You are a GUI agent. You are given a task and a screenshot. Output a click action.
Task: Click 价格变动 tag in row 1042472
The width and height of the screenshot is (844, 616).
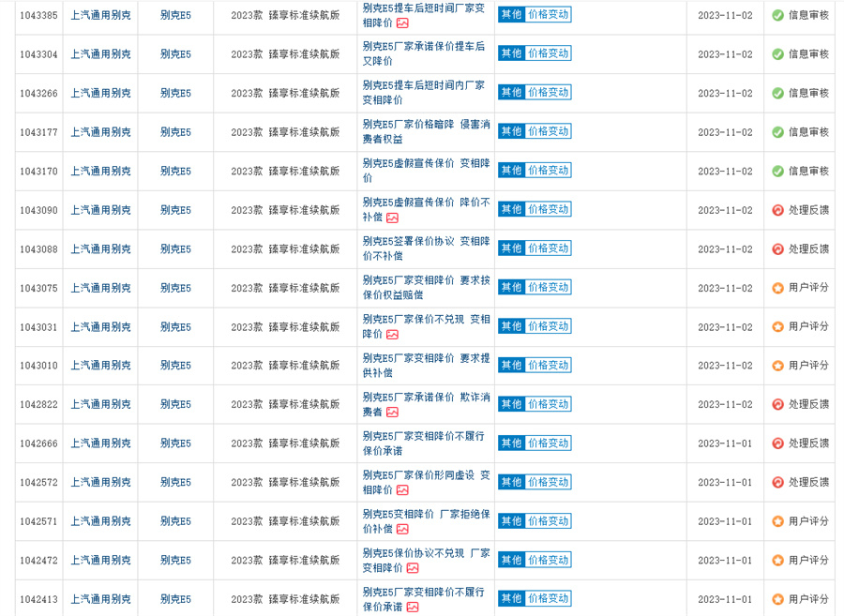pos(548,560)
